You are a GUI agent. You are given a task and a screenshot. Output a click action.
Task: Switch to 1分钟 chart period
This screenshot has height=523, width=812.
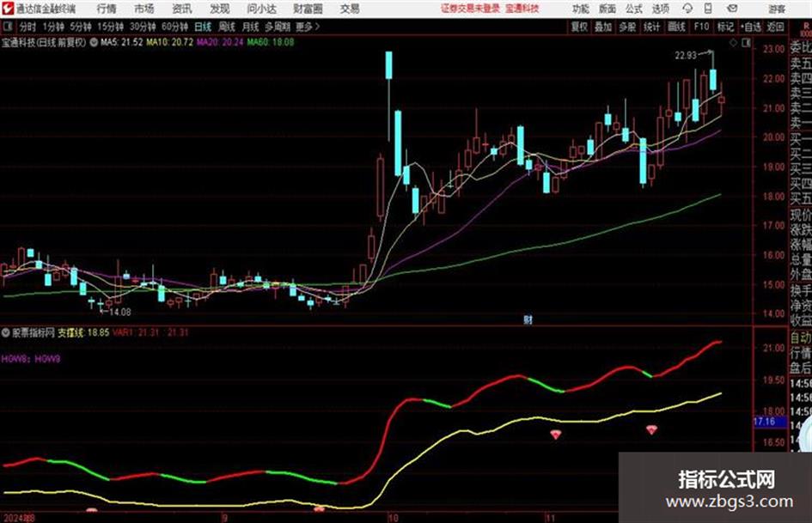pyautogui.click(x=53, y=27)
